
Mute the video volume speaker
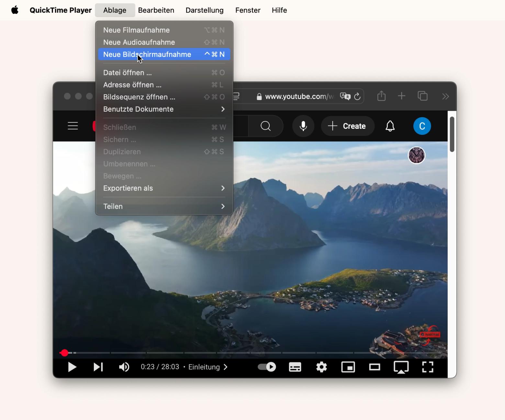pos(124,367)
